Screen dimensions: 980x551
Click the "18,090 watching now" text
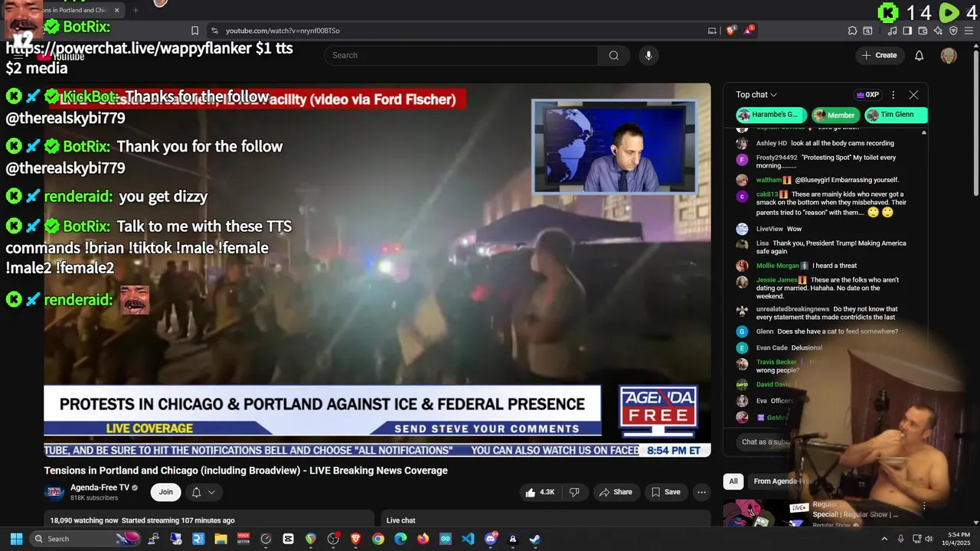[x=84, y=520]
